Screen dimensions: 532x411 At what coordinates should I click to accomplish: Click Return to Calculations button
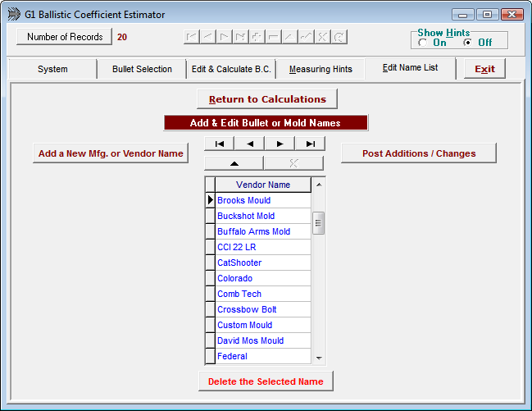click(x=267, y=99)
